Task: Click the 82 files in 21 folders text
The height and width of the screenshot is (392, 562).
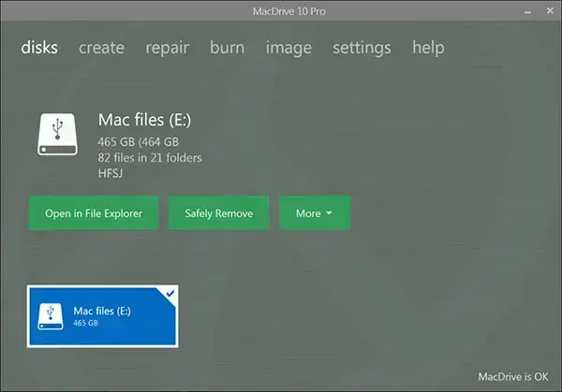Action: click(150, 157)
